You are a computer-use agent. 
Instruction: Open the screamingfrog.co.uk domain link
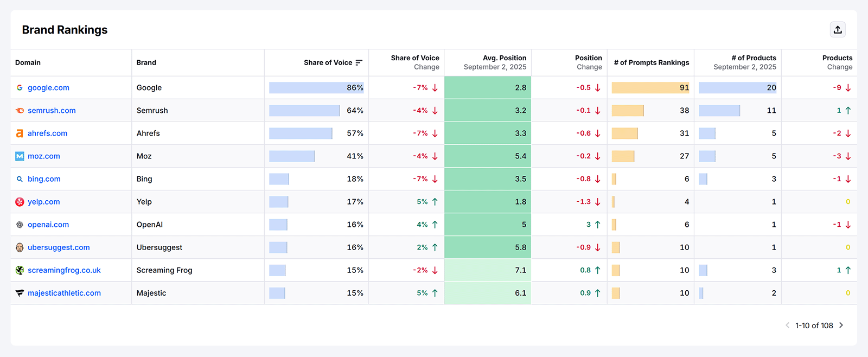coord(63,270)
